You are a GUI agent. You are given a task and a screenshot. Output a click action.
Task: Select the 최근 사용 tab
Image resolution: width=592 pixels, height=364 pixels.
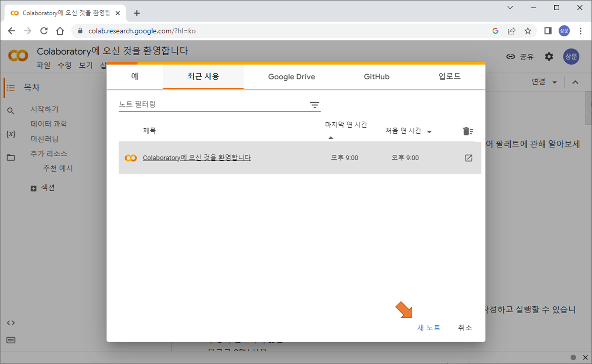coord(203,76)
